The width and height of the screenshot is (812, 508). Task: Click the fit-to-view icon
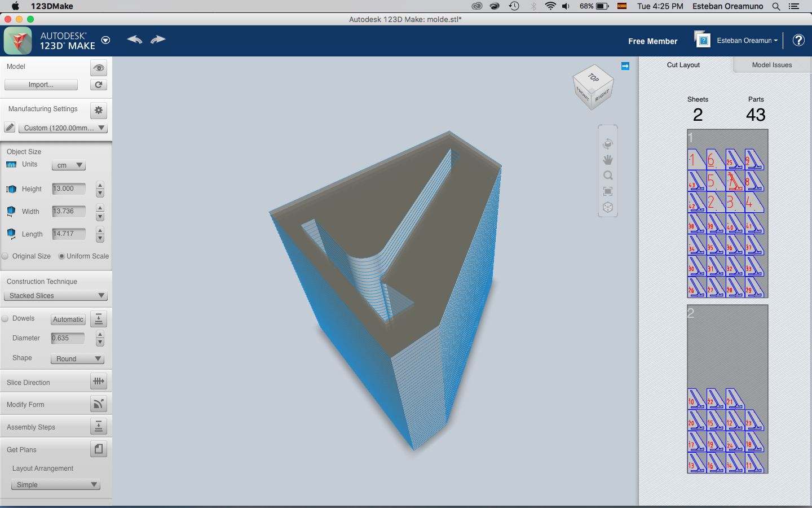tap(608, 191)
